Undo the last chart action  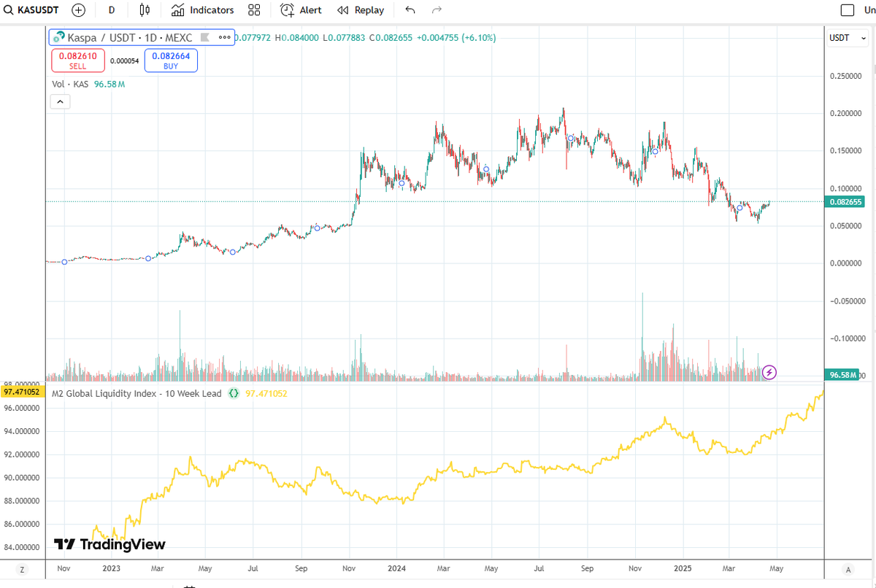[x=410, y=10]
